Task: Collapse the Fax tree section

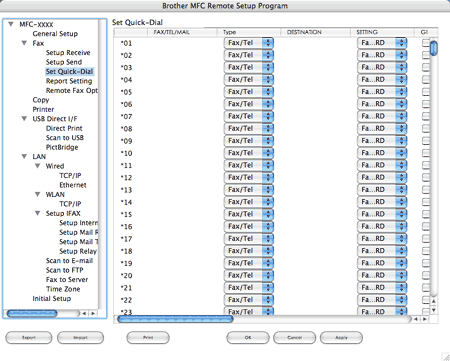Action: (x=24, y=43)
